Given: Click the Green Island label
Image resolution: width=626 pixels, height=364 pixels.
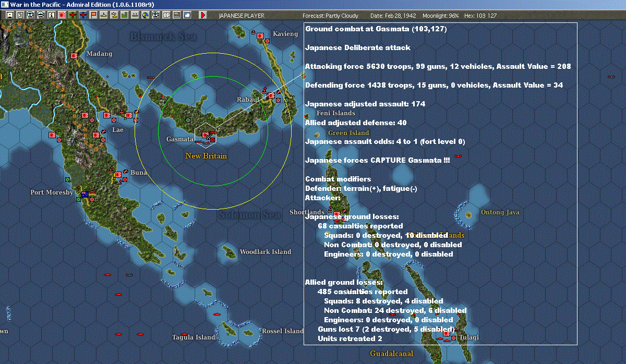Looking at the screenshot, I should (348, 133).
